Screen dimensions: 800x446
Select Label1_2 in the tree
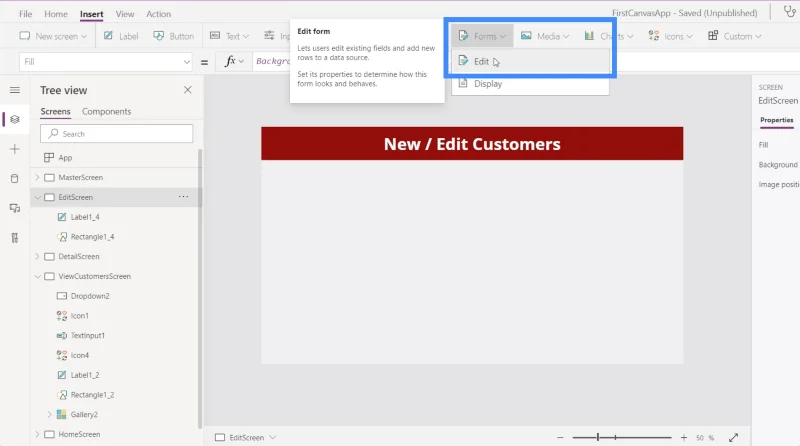click(x=85, y=375)
